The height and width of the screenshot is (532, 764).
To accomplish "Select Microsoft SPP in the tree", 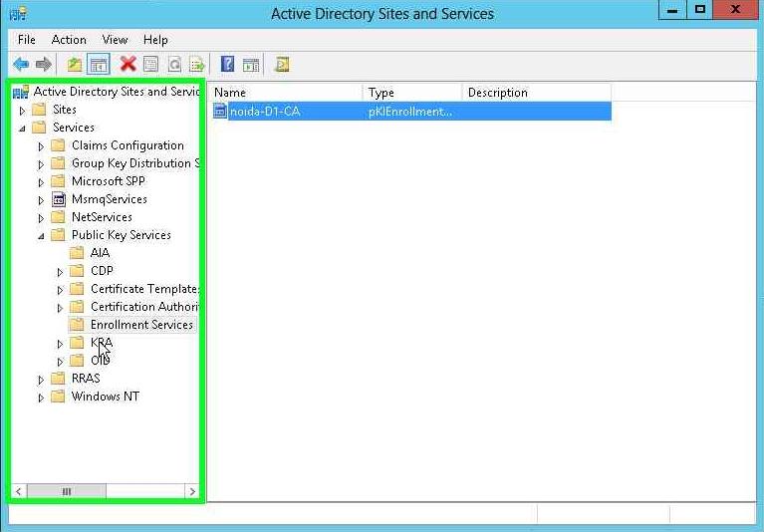I will 109,181.
